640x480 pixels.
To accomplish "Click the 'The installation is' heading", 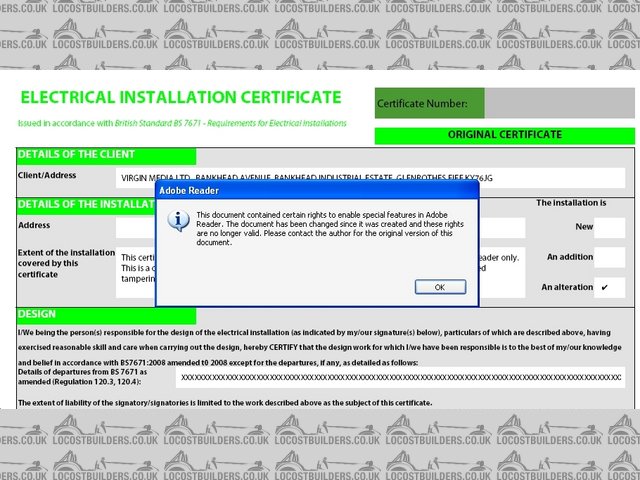I will click(571, 203).
